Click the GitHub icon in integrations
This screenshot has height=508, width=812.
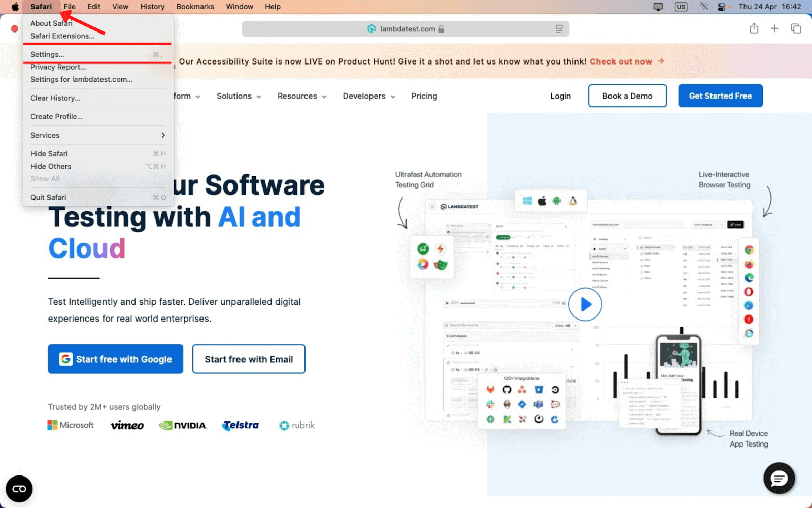506,390
